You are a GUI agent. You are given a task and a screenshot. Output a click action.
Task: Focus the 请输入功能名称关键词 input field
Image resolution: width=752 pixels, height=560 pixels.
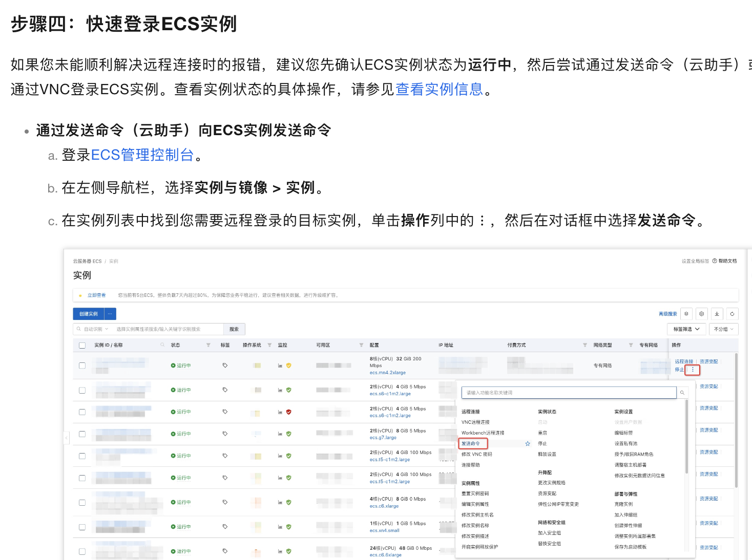point(569,393)
